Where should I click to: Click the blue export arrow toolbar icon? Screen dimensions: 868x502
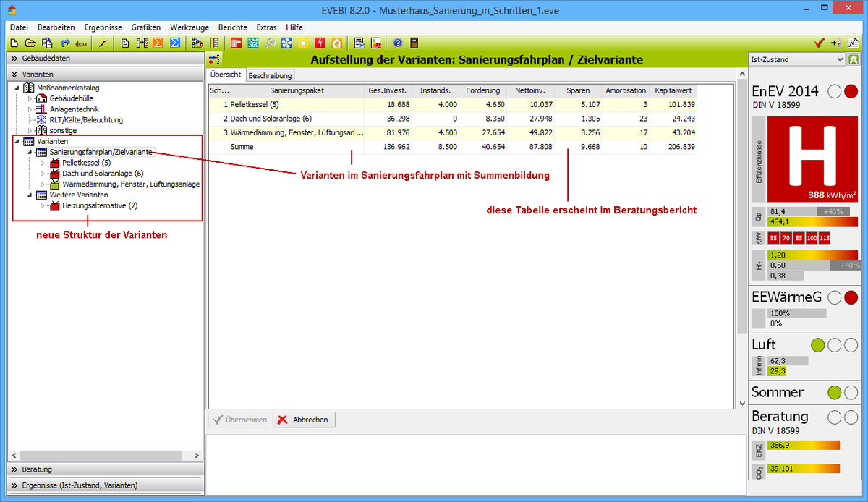pyautogui.click(x=65, y=43)
